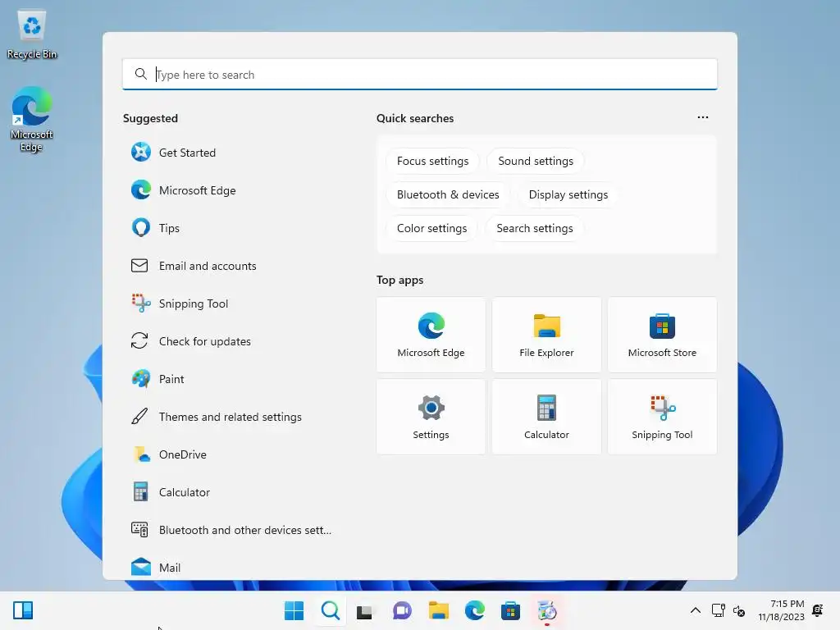
Task: Open Bluetooth and other devices settings
Action: point(233,530)
